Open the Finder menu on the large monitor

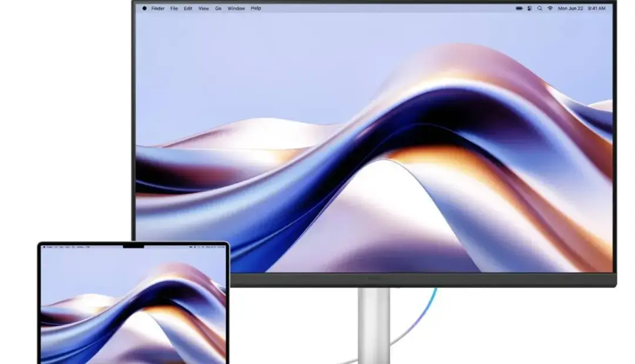click(158, 9)
